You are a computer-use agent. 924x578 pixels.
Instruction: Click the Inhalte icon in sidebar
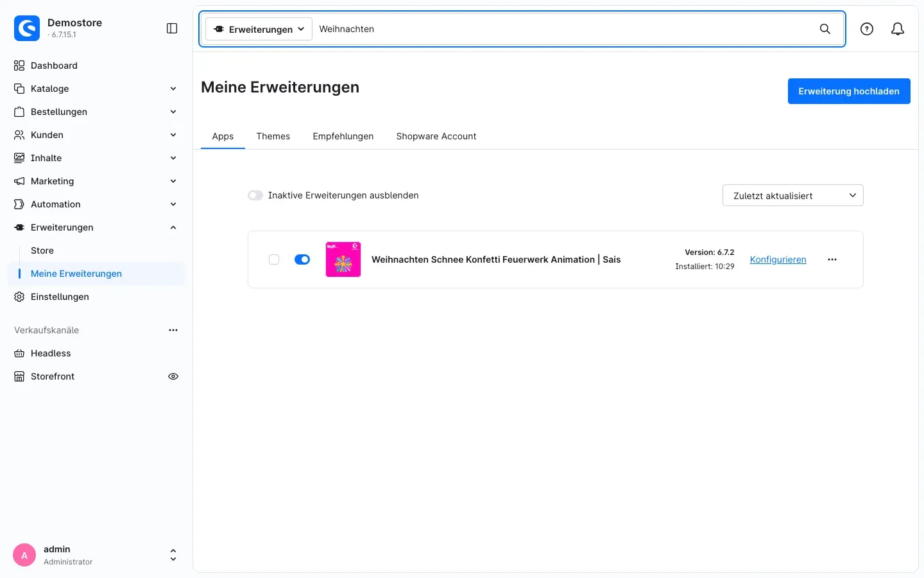[19, 158]
